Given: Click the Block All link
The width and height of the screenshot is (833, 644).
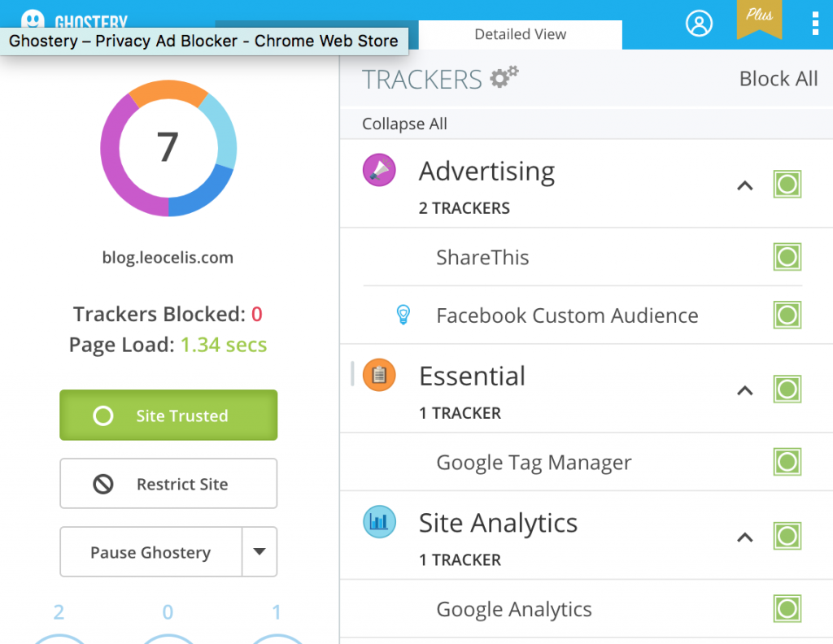Looking at the screenshot, I should click(x=778, y=79).
